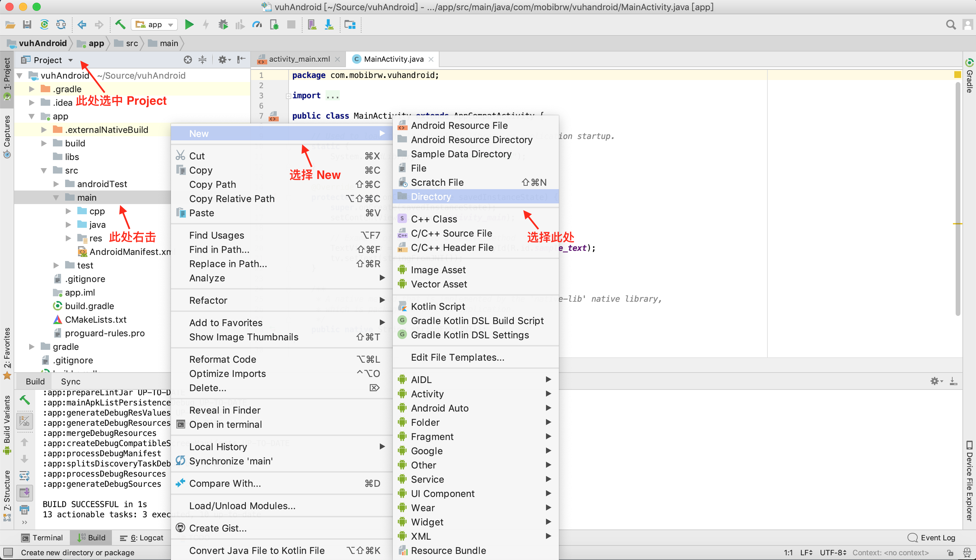Click the Make Project hammer icon
This screenshot has height=560, width=976.
120,25
